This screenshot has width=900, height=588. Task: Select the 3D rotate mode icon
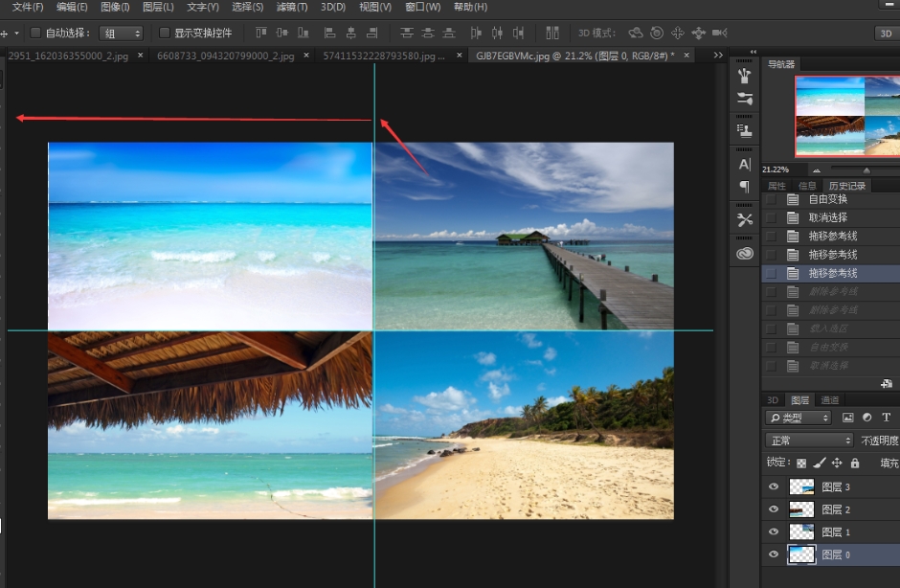[x=636, y=33]
